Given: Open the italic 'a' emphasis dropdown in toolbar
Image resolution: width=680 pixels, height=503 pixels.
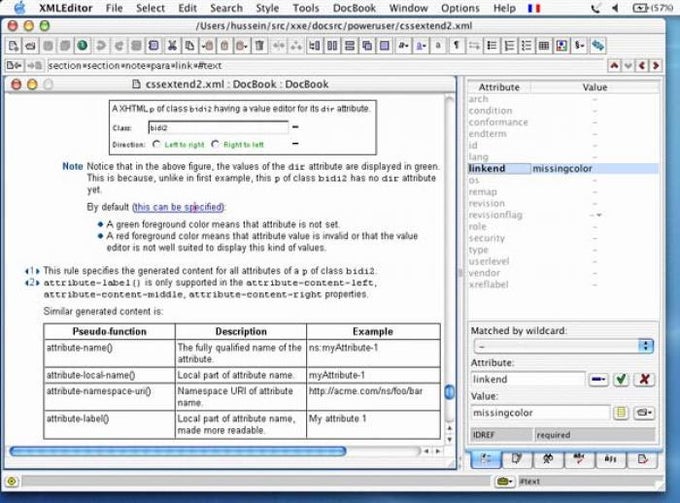Looking at the screenshot, I should click(x=403, y=46).
